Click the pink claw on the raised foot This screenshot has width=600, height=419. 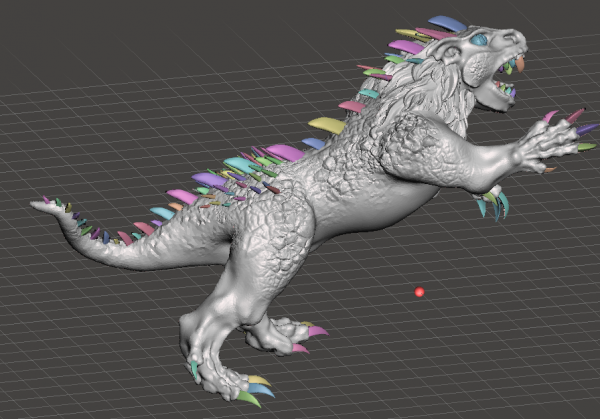click(316, 330)
